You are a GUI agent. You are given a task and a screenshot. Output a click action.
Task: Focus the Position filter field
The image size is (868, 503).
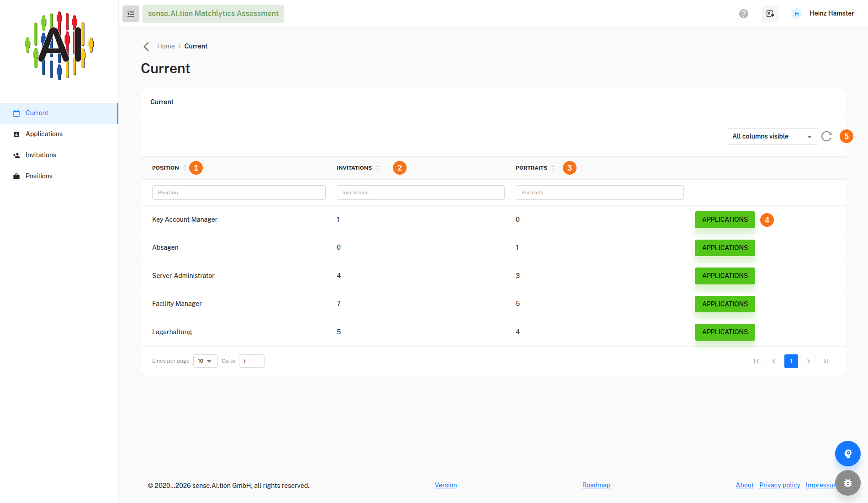(x=239, y=193)
